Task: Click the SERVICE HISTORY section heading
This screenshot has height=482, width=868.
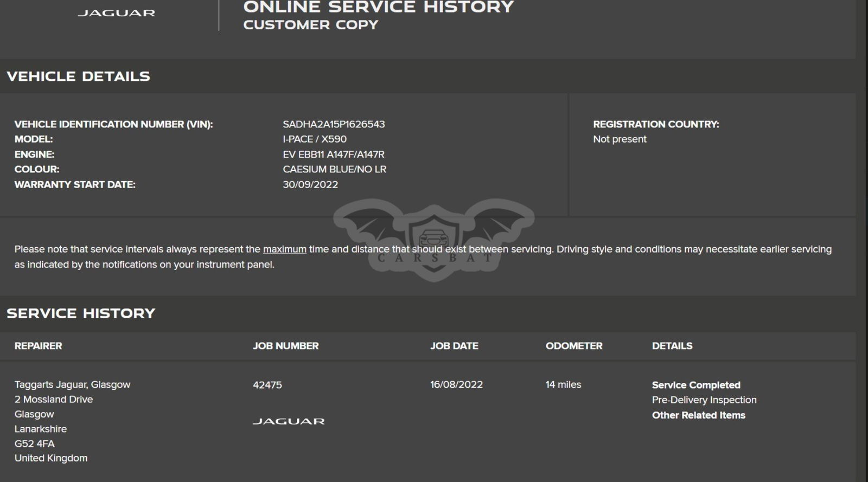Action: (81, 313)
